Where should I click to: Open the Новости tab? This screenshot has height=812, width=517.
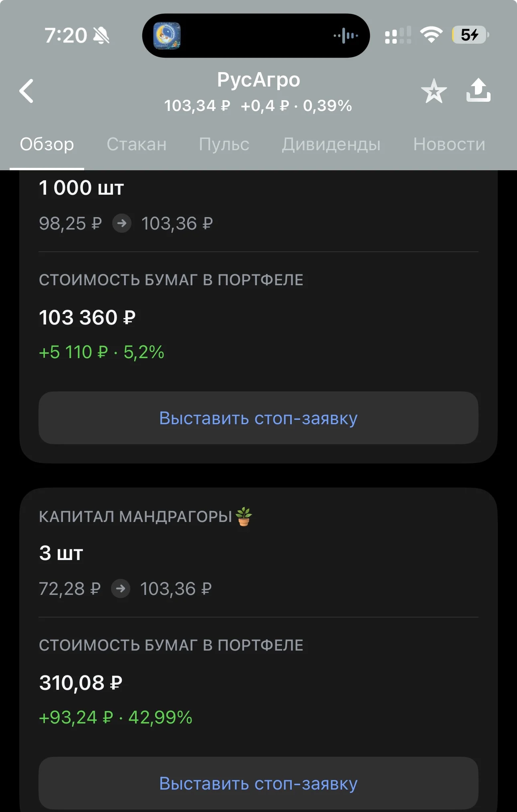pos(449,144)
